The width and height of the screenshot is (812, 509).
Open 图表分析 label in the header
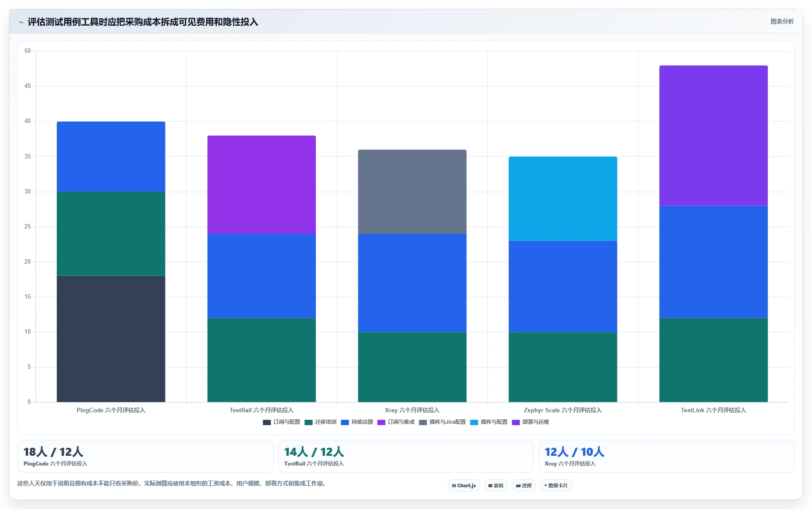[x=782, y=21]
